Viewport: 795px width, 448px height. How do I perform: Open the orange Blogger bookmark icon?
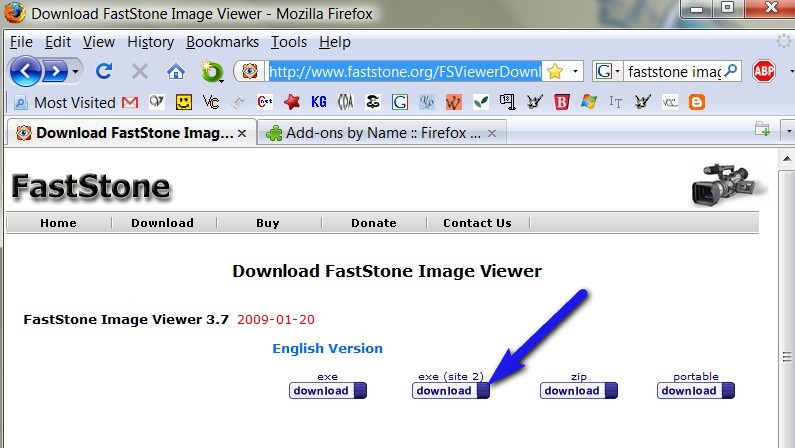click(697, 102)
